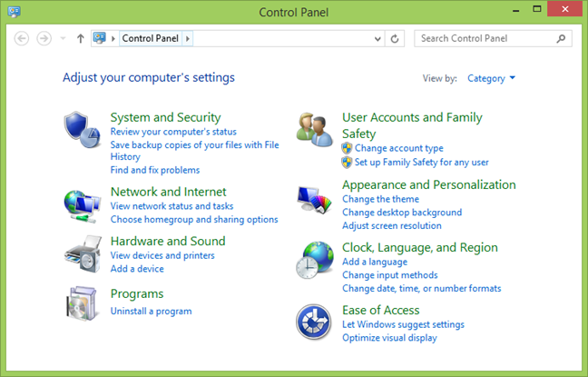The height and width of the screenshot is (377, 588).
Task: Refresh the Control Panel view
Action: [395, 39]
